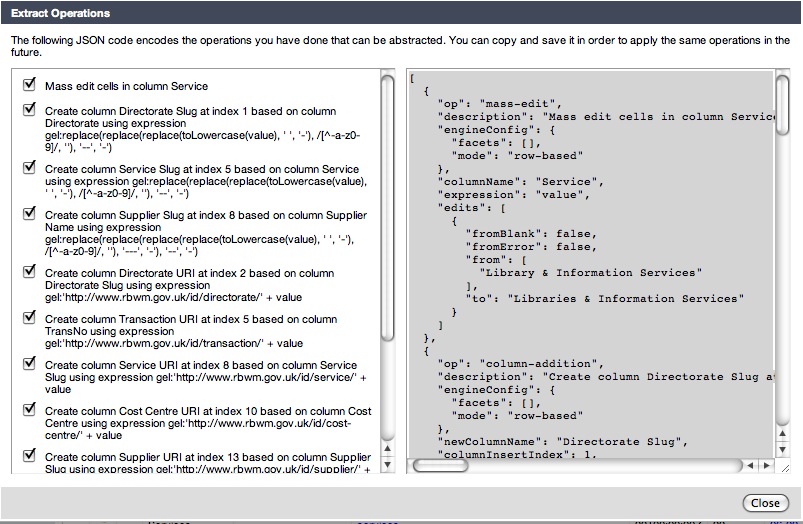Image resolution: width=803 pixels, height=524 pixels.
Task: Click JSON line "op": "mass-edit"
Action: [x=499, y=103]
